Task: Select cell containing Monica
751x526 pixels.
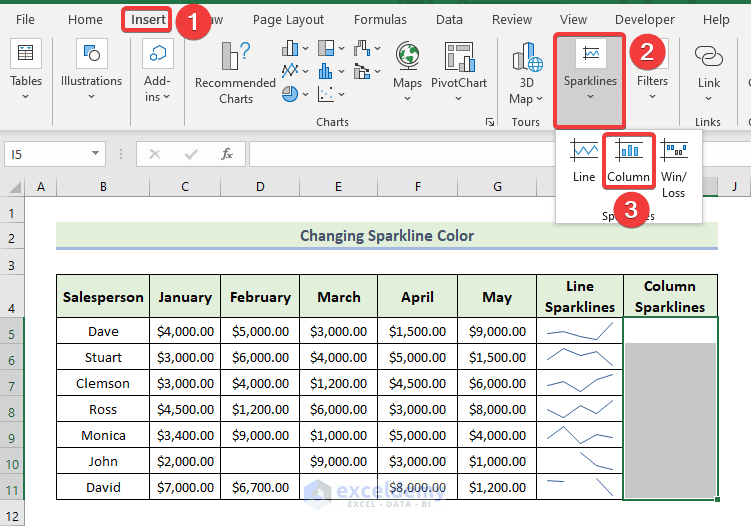Action: pos(103,435)
